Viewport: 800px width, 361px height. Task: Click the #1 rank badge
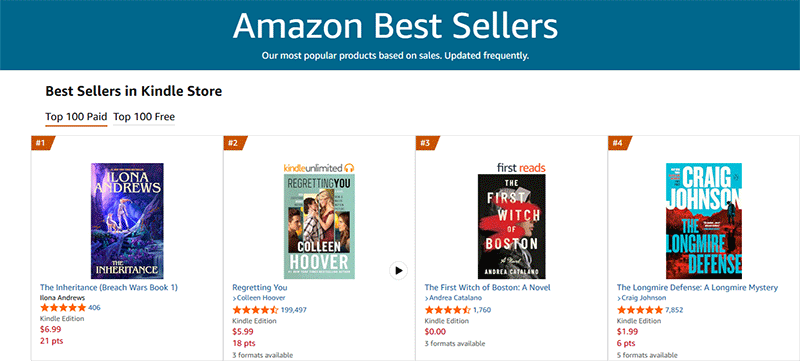pyautogui.click(x=42, y=143)
